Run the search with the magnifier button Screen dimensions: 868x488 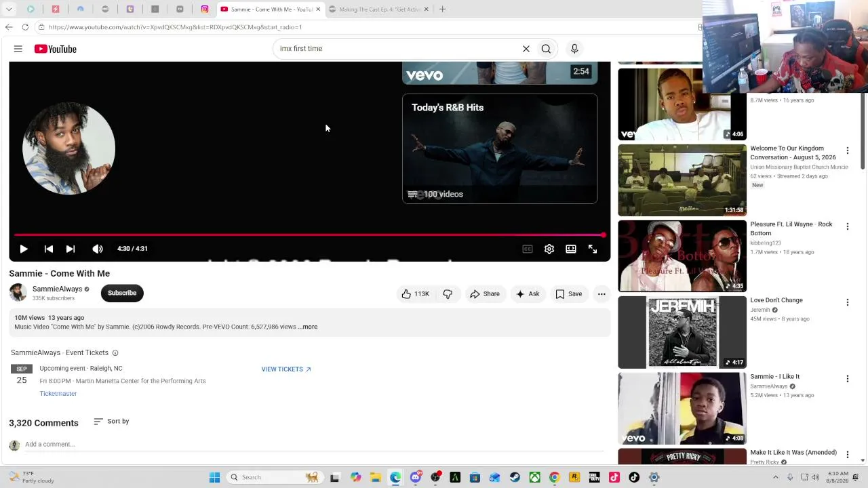[546, 49]
